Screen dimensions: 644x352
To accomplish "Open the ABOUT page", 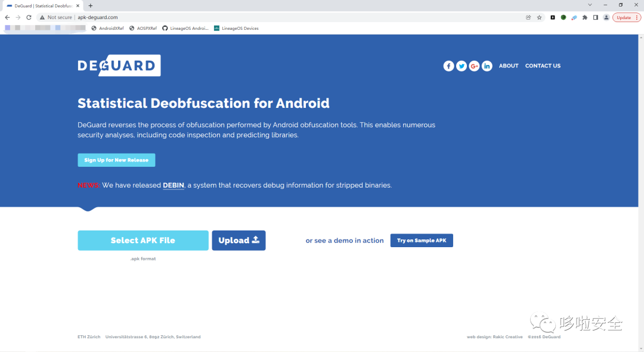I will [509, 66].
